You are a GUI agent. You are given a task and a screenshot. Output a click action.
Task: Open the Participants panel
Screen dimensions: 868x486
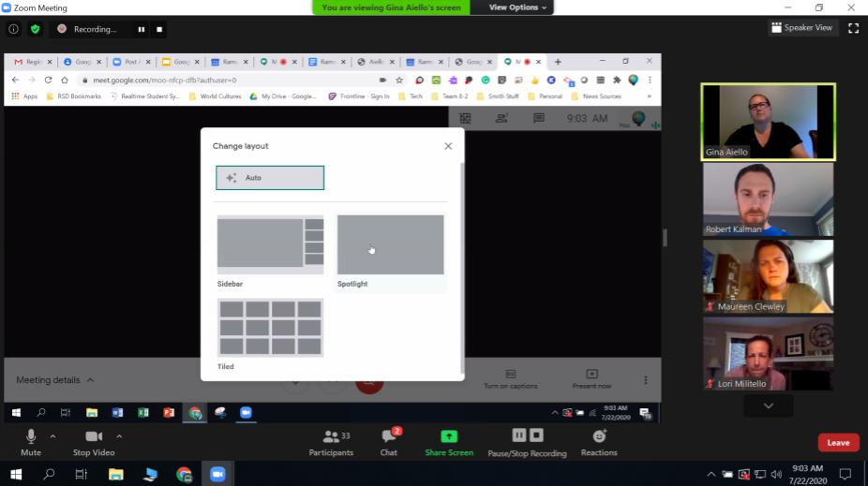tap(331, 442)
